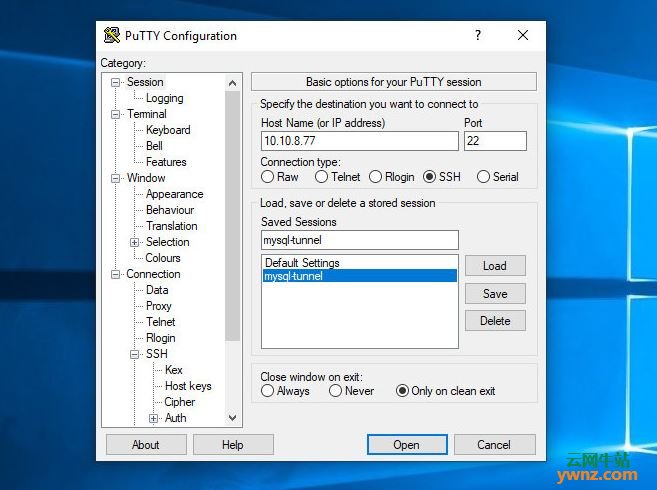Open the Terminal category
The height and width of the screenshot is (490, 657).
point(147,114)
